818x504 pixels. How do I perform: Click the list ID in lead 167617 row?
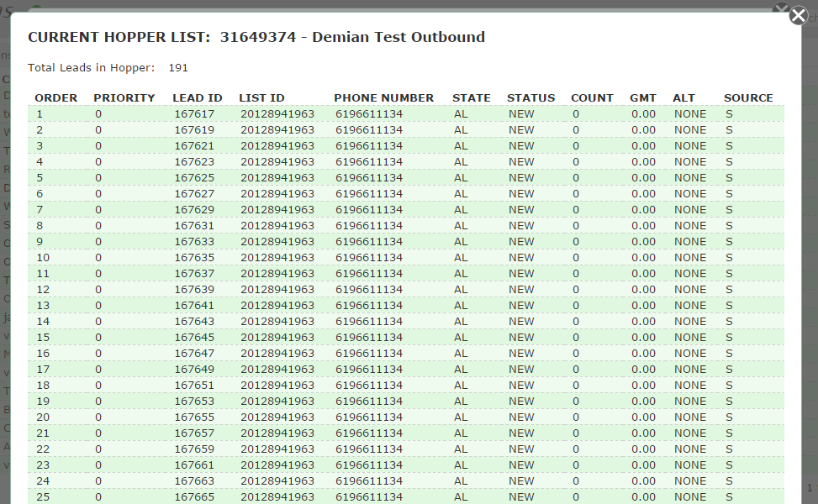click(x=277, y=114)
